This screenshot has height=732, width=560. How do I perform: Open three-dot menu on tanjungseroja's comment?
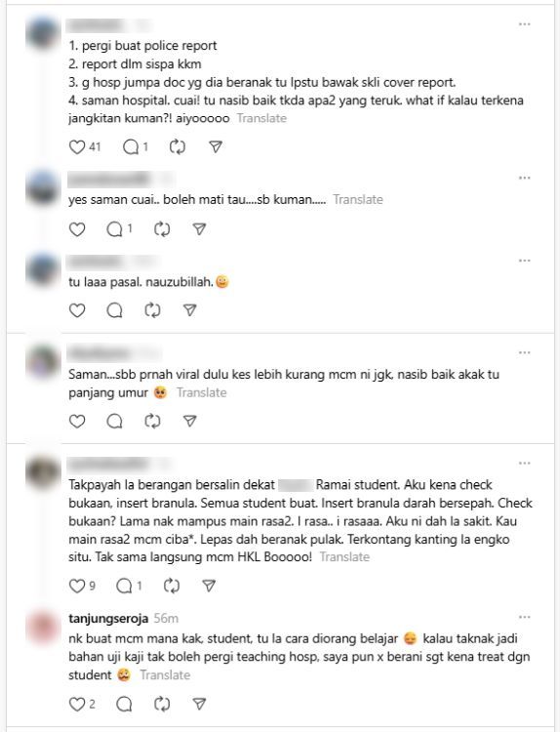pyautogui.click(x=525, y=617)
